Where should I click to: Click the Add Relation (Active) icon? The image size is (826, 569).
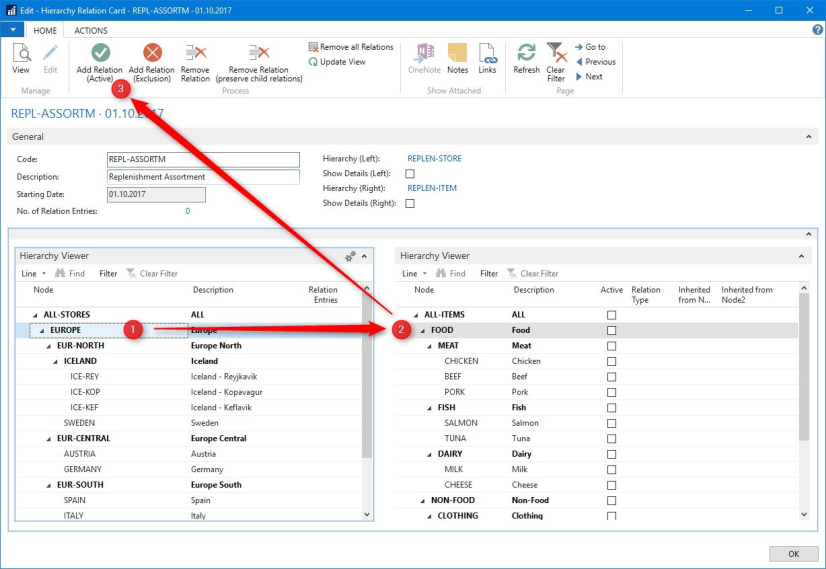[x=100, y=53]
